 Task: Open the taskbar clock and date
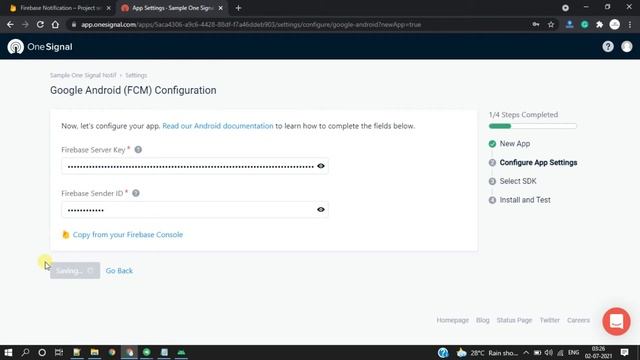[x=598, y=353]
